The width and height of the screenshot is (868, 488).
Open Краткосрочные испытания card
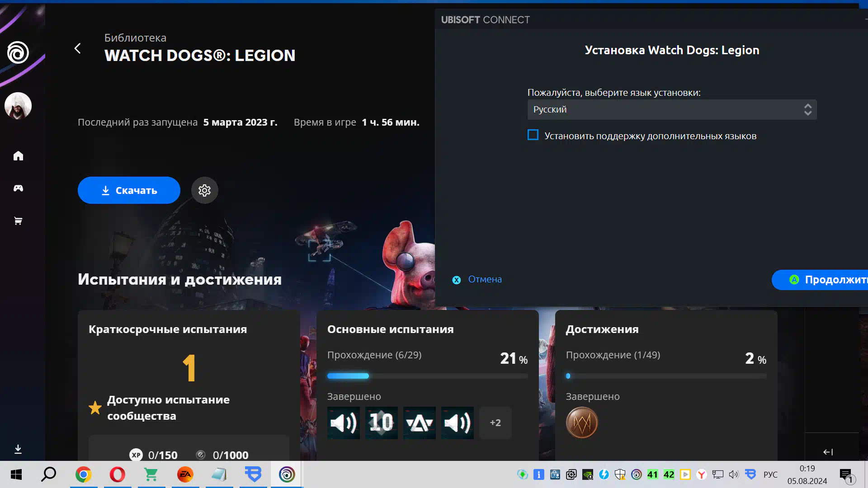[189, 385]
